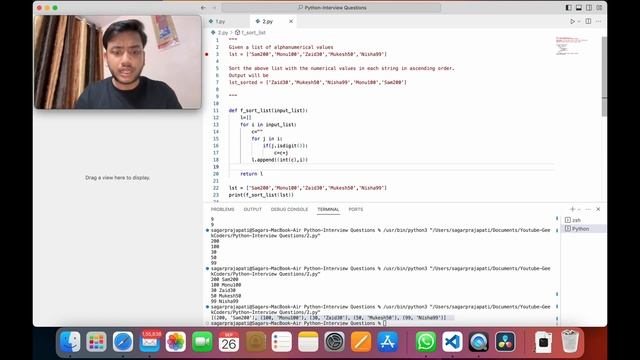This screenshot has height=360, width=640.
Task: Open the run options dropdown beside play button
Action: (579, 21)
